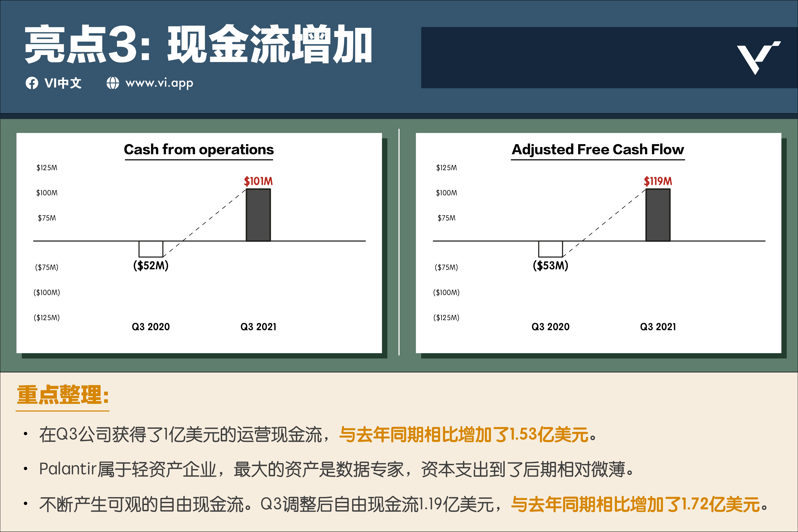
Task: Click '$125M' axis tick in Adjusted Free Cash Flow chart
Action: [x=446, y=168]
